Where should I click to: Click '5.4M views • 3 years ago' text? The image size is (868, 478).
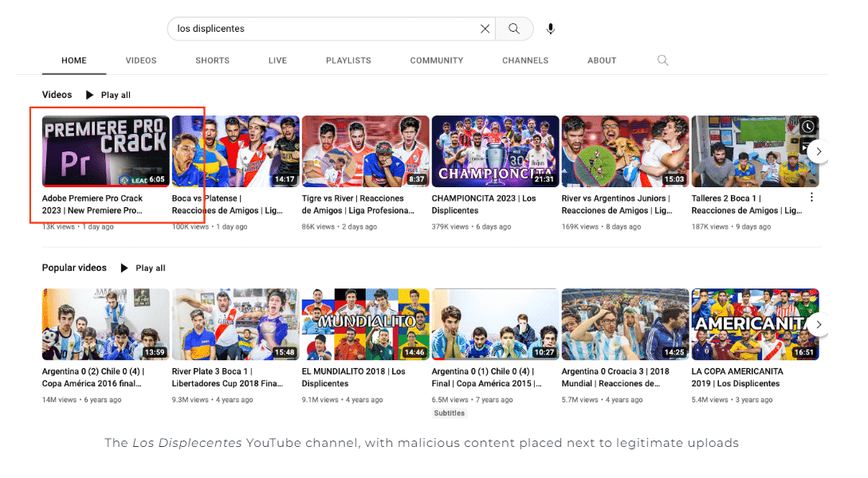[732, 400]
